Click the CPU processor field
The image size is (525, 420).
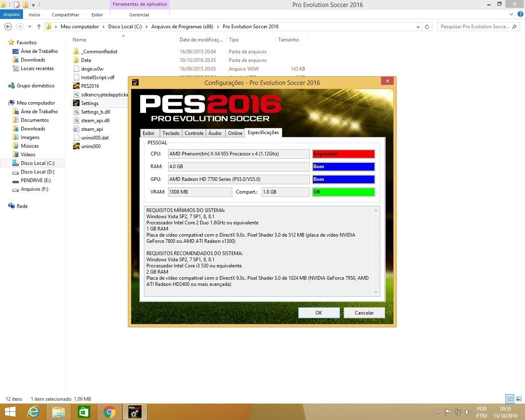click(x=239, y=154)
